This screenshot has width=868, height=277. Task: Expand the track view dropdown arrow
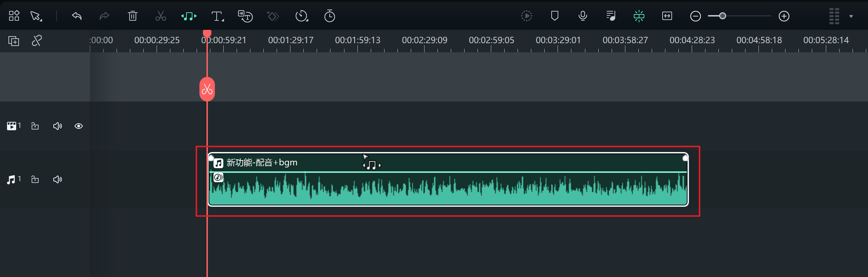tap(851, 16)
